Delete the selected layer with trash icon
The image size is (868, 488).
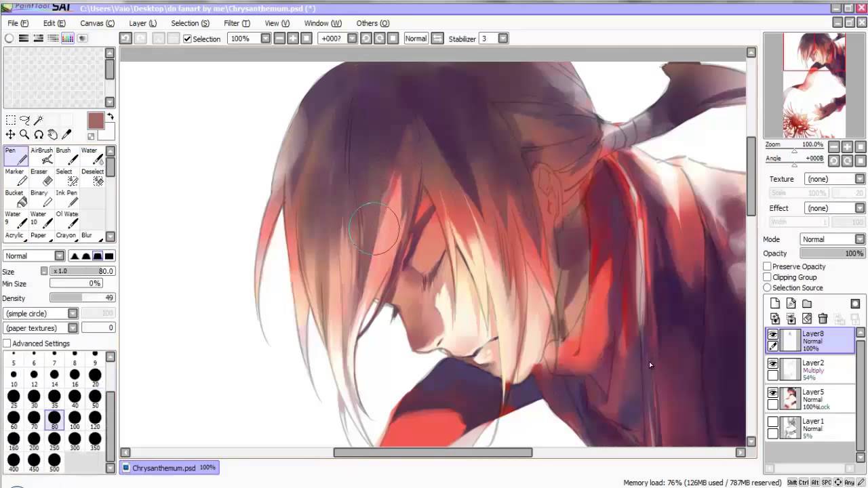click(823, 319)
